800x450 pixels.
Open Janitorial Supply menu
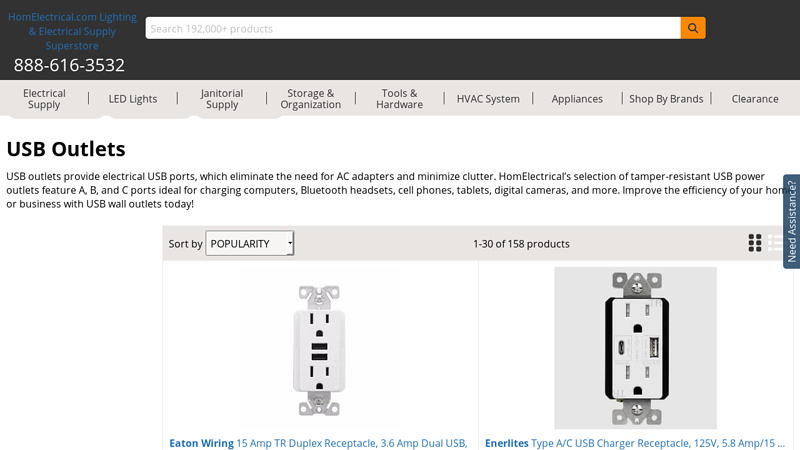(x=222, y=99)
